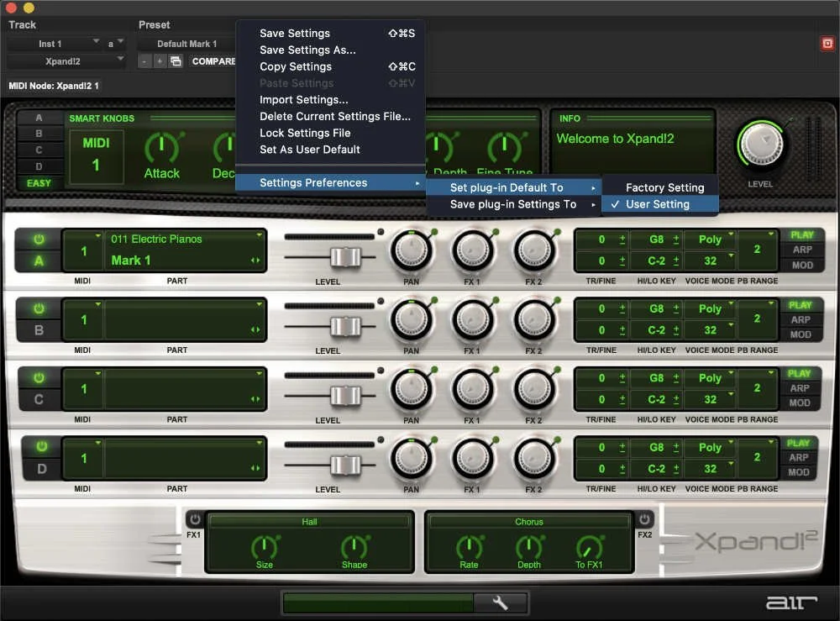Click part C patch next/previous arrows
840x621 pixels.
(255, 398)
